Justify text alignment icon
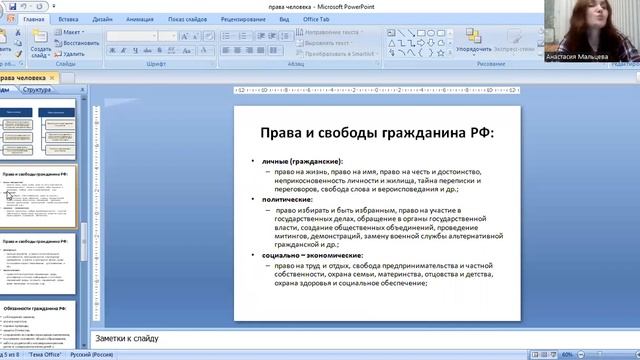The height and width of the screenshot is (360, 640). pos(261,50)
